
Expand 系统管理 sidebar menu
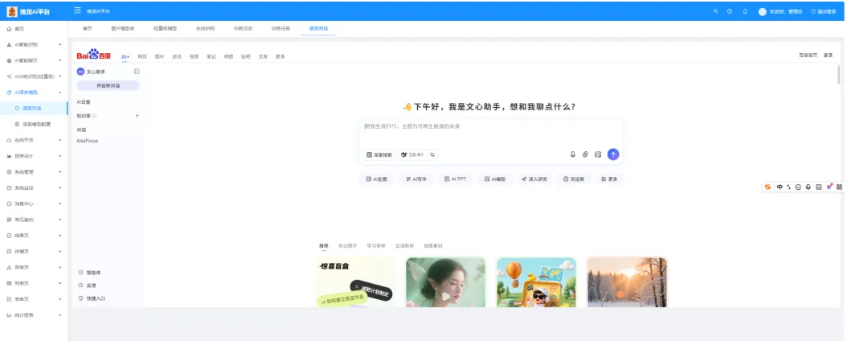pos(34,172)
